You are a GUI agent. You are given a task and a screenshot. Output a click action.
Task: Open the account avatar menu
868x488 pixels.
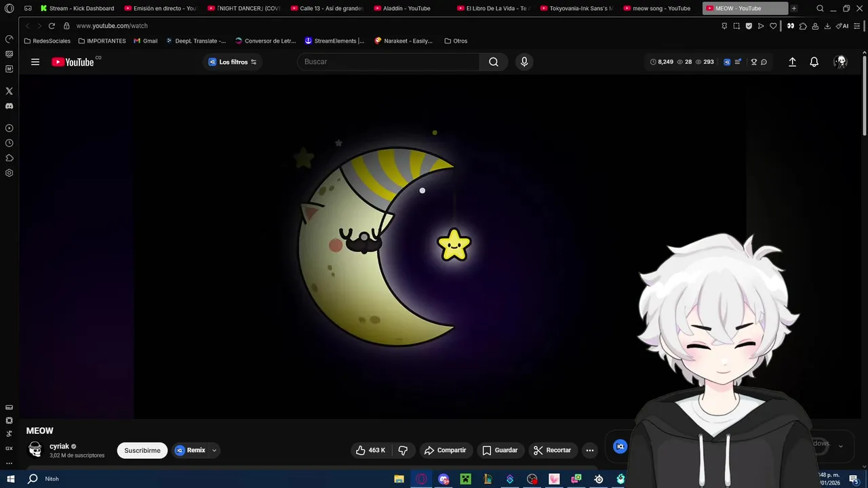click(x=841, y=62)
